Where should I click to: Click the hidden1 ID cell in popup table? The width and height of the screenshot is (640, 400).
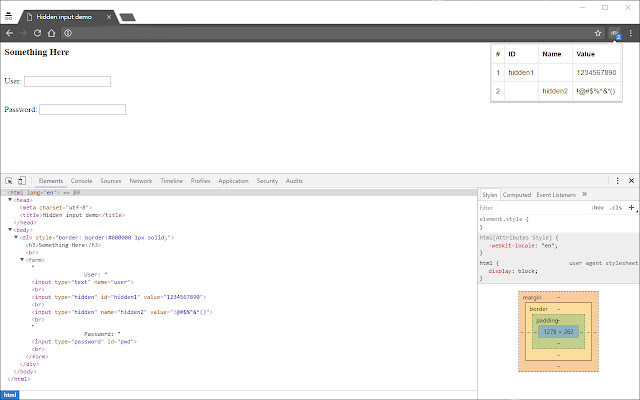(521, 72)
